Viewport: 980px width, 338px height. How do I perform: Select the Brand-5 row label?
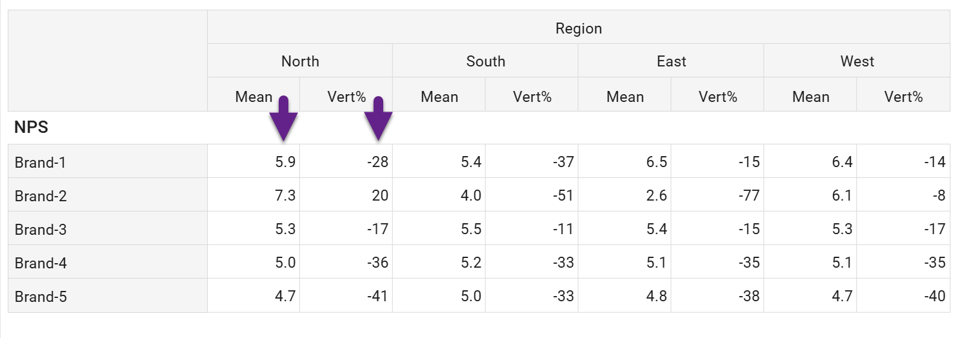tap(41, 297)
